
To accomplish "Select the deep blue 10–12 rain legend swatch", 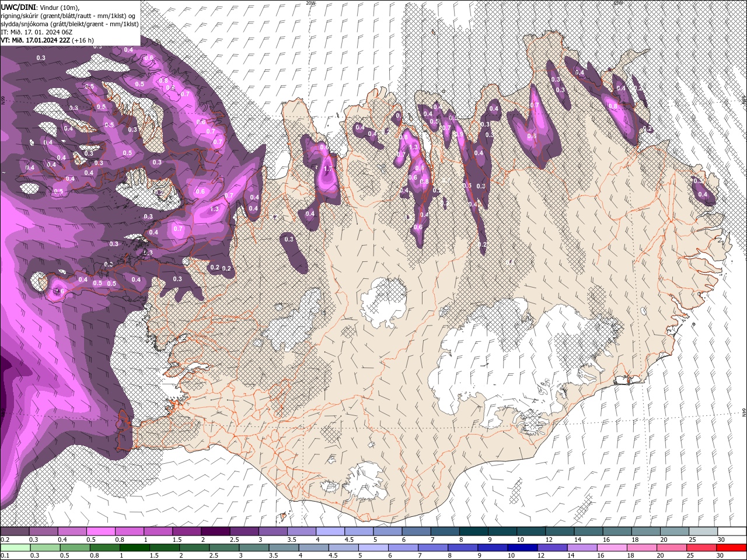I will pos(522,548).
